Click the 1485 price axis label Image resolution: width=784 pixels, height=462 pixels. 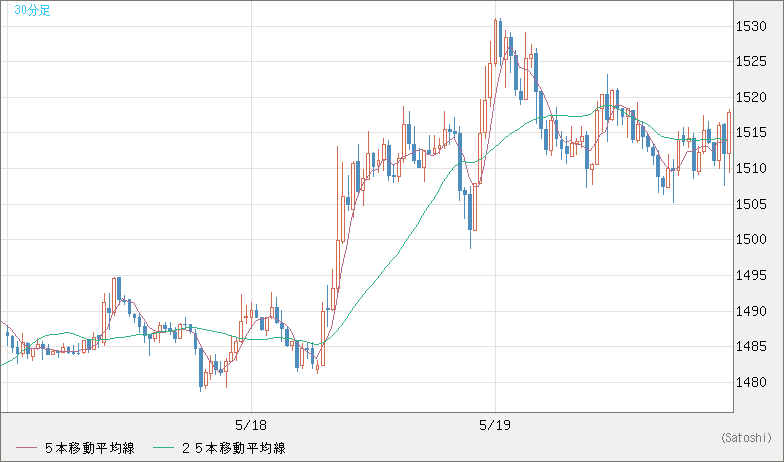pos(751,346)
